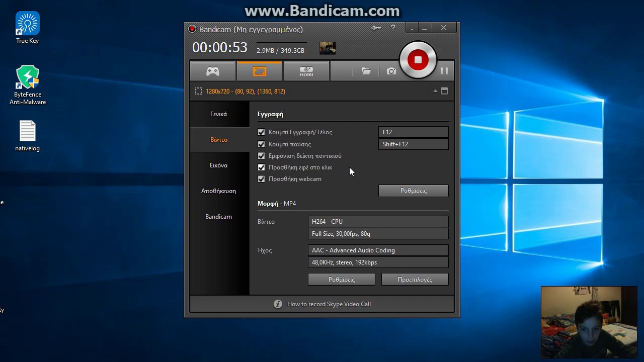Viewport: 644px width, 362px height.
Task: Click the webcam overlay in screen corner
Action: click(589, 322)
